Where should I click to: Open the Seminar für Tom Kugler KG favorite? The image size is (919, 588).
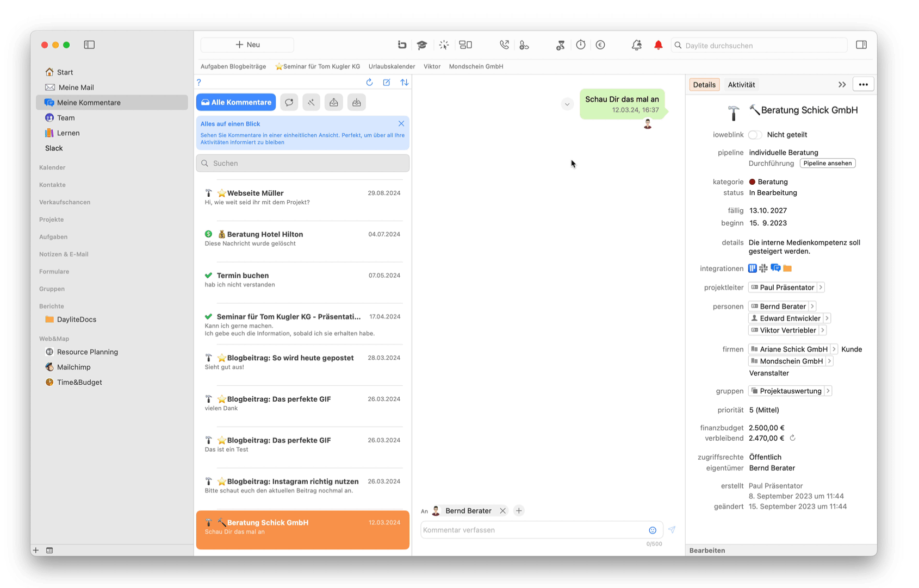pos(318,66)
